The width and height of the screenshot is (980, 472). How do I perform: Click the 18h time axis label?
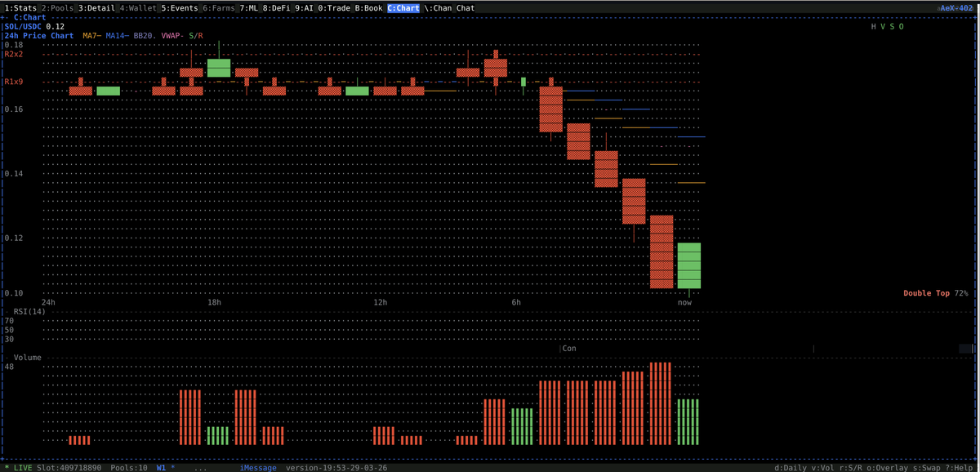tap(214, 303)
